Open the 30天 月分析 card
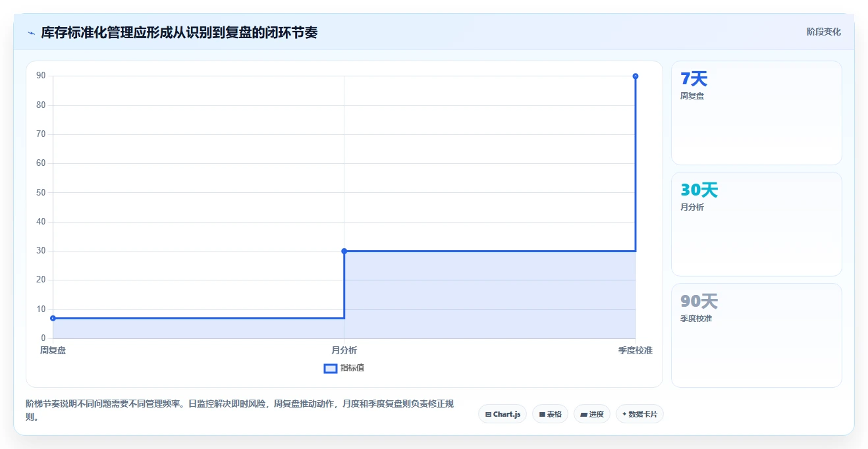The width and height of the screenshot is (868, 449). [x=756, y=224]
